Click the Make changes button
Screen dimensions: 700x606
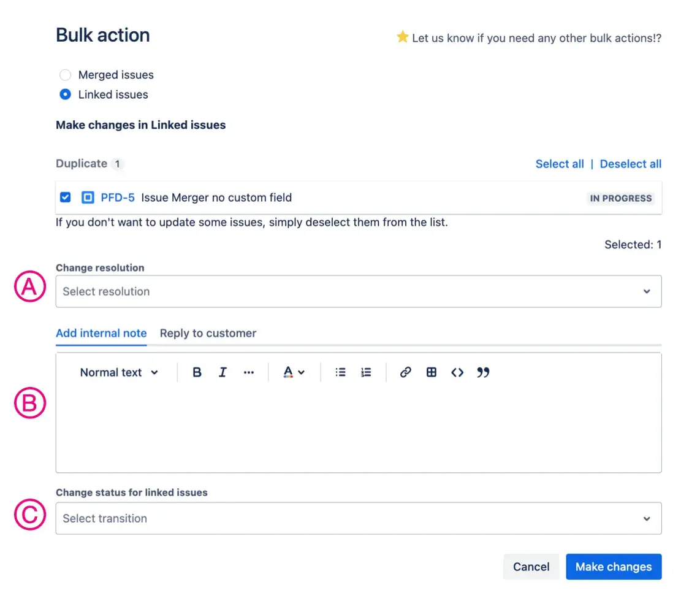(x=614, y=567)
